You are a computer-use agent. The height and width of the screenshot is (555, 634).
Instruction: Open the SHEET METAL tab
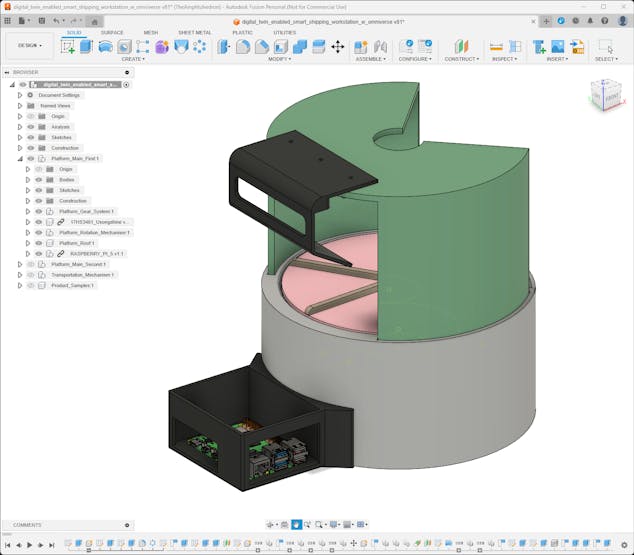[x=194, y=32]
